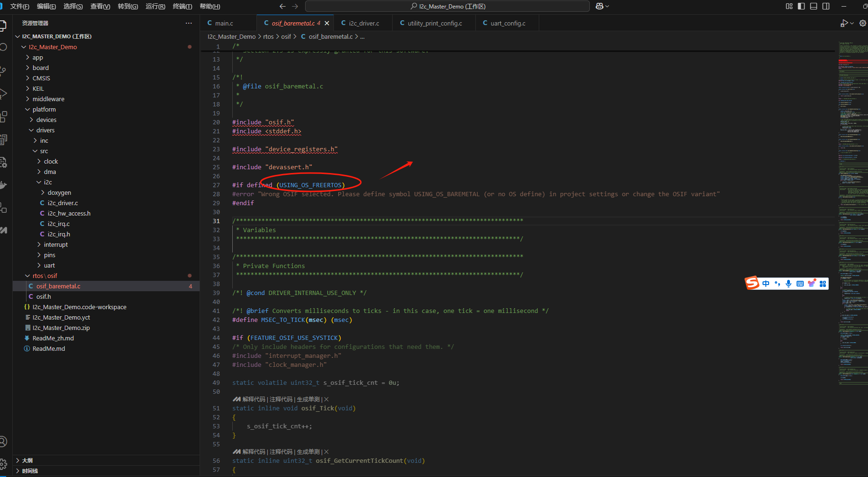Image resolution: width=868 pixels, height=477 pixels.
Task: Open the IME toolbox grid icon
Action: point(823,284)
